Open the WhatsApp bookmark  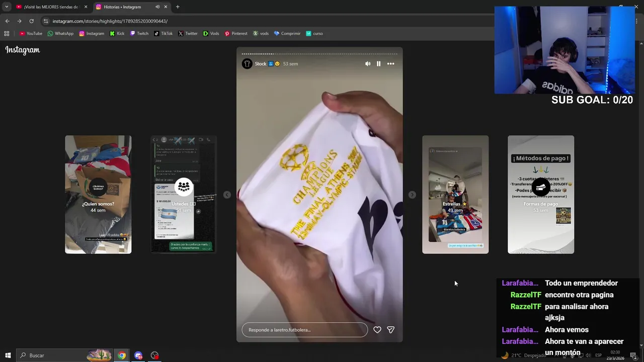coord(60,34)
